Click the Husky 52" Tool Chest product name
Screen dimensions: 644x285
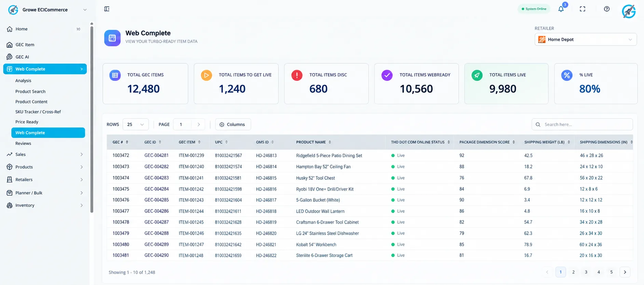pyautogui.click(x=315, y=178)
